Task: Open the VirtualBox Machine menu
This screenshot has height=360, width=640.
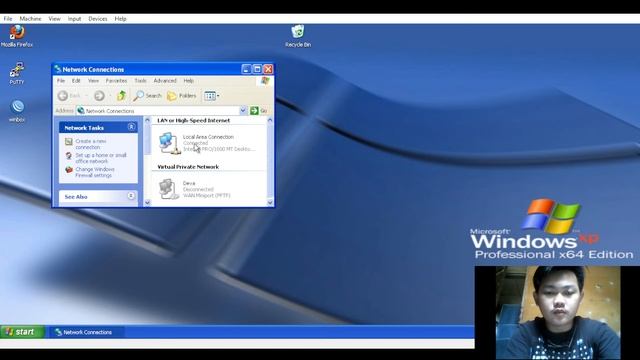Action: click(31, 19)
